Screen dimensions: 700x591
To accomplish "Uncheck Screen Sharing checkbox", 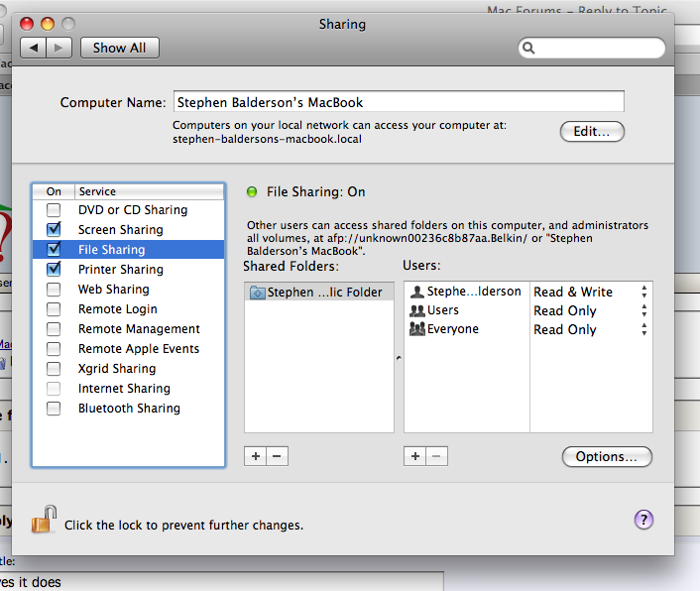I will pos(54,229).
